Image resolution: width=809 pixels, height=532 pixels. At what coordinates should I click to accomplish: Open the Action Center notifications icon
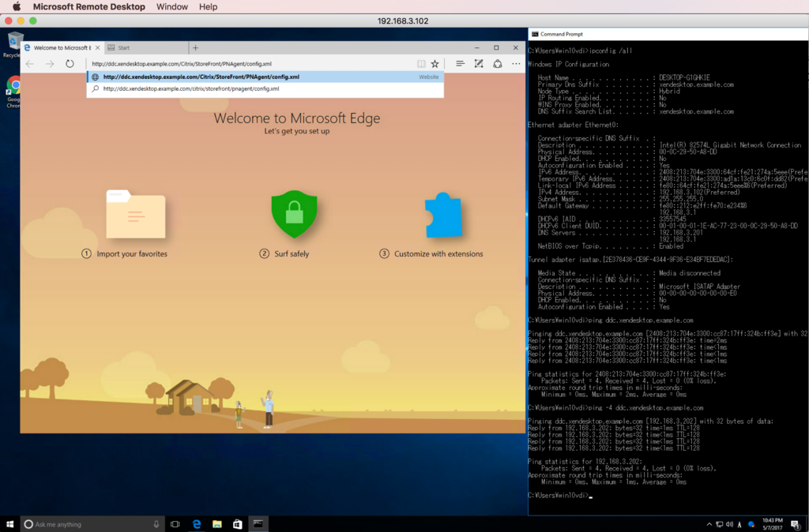pyautogui.click(x=795, y=525)
